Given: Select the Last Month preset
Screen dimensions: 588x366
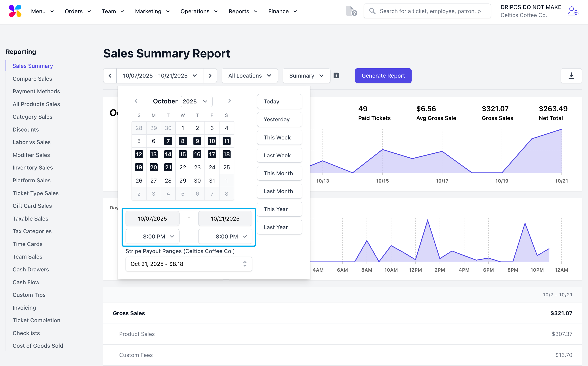Looking at the screenshot, I should tap(279, 191).
